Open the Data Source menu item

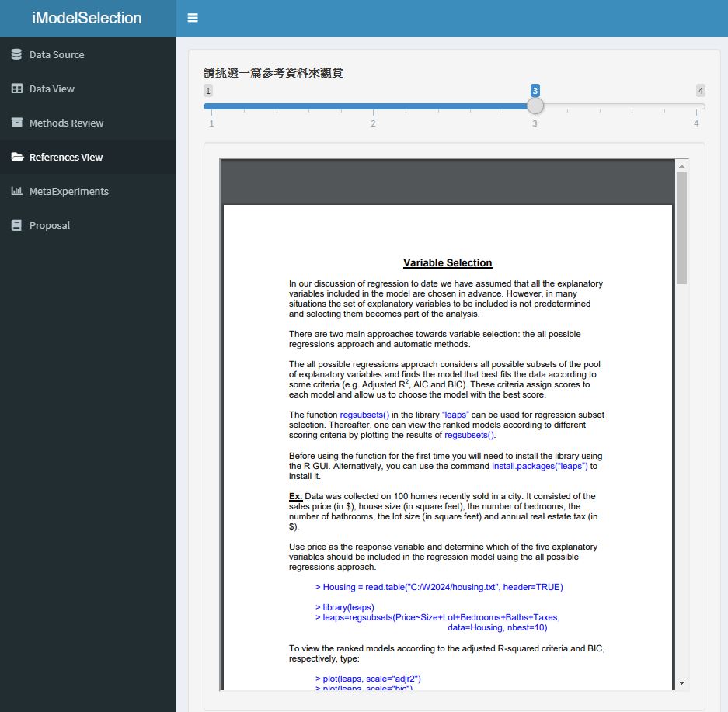89,54
